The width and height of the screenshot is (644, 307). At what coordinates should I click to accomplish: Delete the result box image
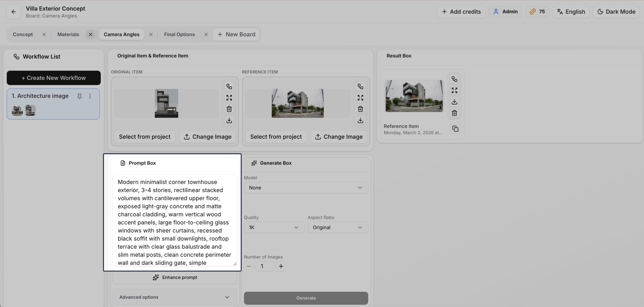point(454,113)
